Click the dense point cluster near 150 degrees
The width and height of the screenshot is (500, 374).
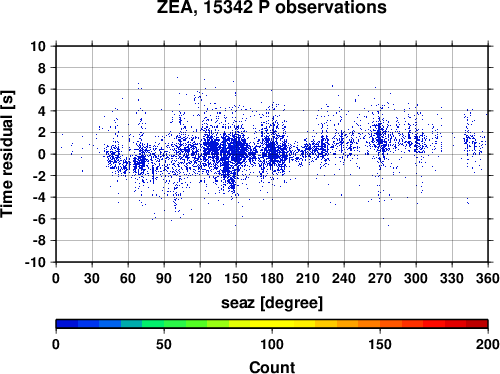coord(236,148)
